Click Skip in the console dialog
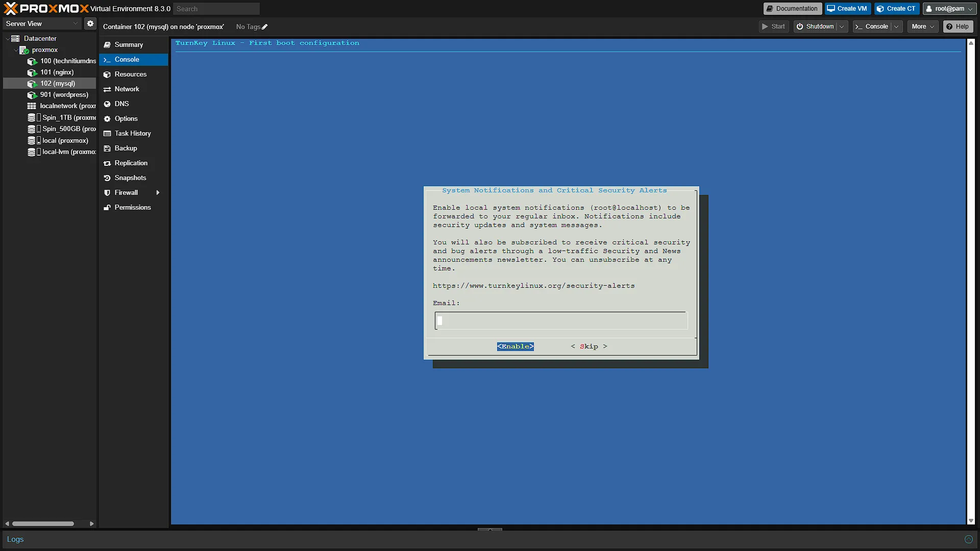Viewport: 980px width, 551px height. 589,346
